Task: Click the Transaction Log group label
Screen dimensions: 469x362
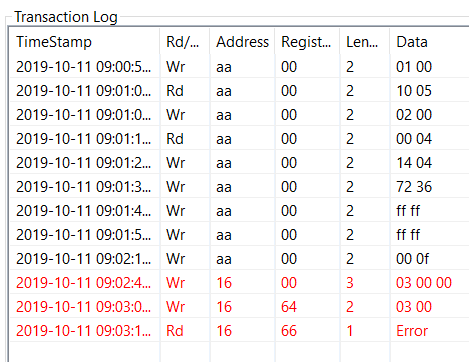Action: click(66, 17)
